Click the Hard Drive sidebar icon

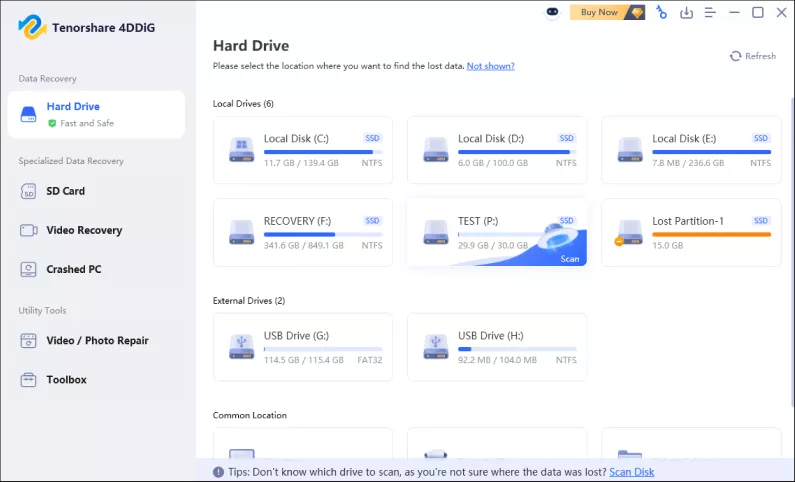pos(28,115)
